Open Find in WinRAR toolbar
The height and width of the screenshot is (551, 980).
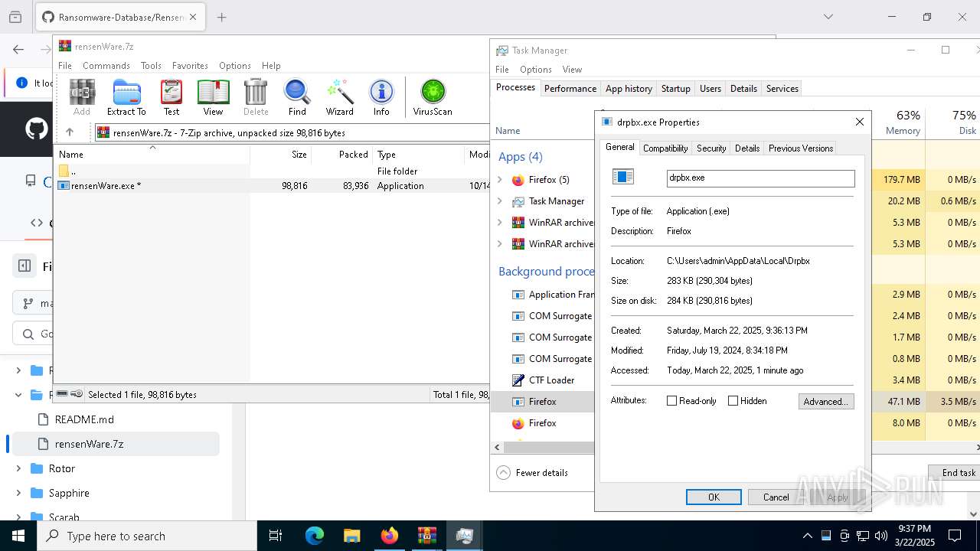(297, 97)
